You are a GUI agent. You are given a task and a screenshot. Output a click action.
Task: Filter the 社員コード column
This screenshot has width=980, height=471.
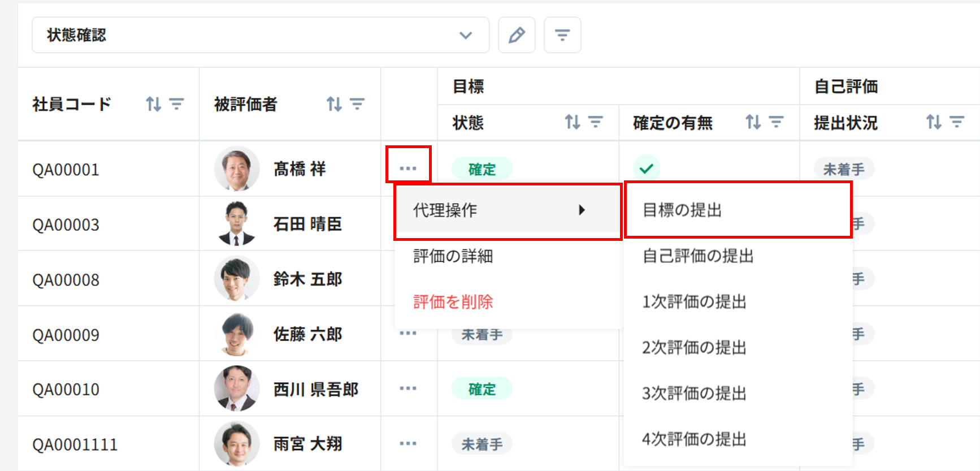[x=176, y=104]
